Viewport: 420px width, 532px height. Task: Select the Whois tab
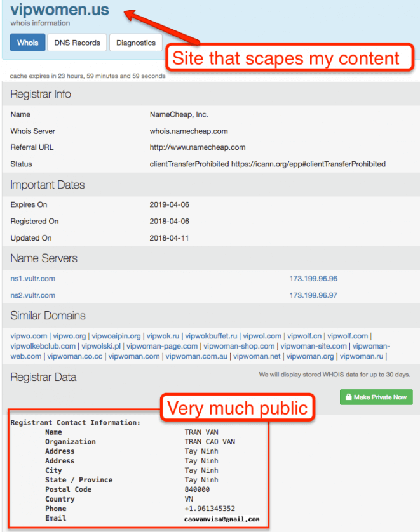(27, 43)
